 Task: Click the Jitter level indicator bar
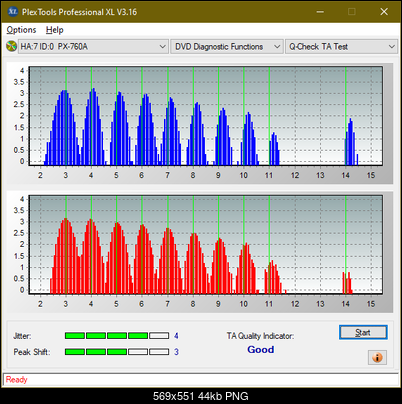117,336
